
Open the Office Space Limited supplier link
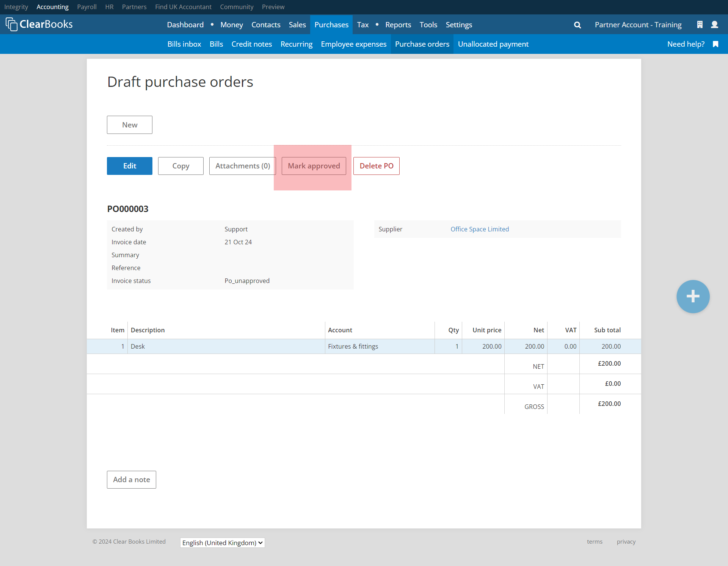pos(479,229)
